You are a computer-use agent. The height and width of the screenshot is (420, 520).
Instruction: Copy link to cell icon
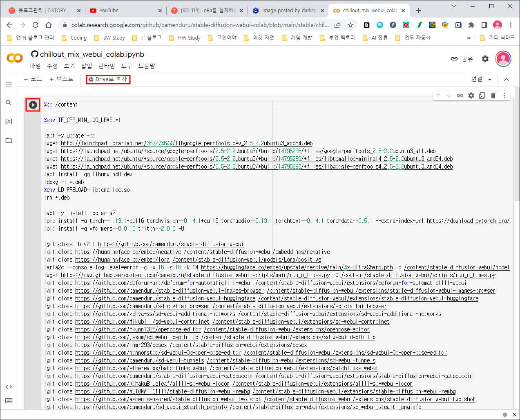click(460, 96)
